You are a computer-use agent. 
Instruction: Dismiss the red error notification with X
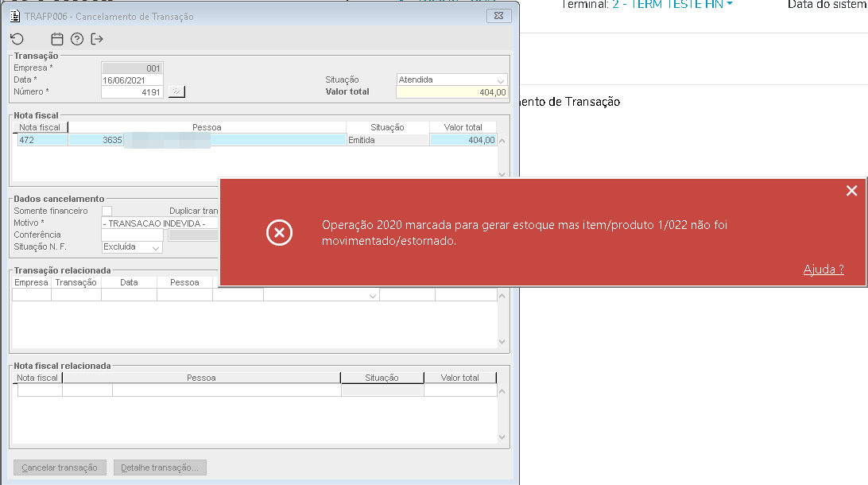(851, 191)
